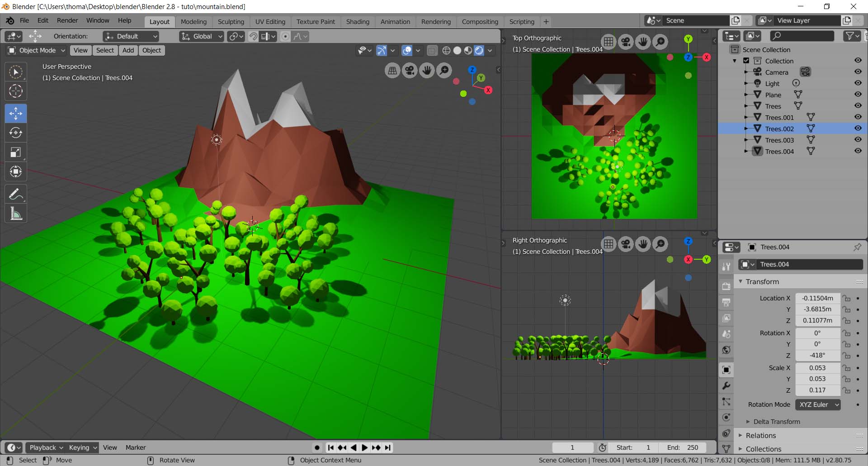The image size is (868, 466).
Task: Uncheck the Collection checkbox in the outliner
Action: click(746, 61)
